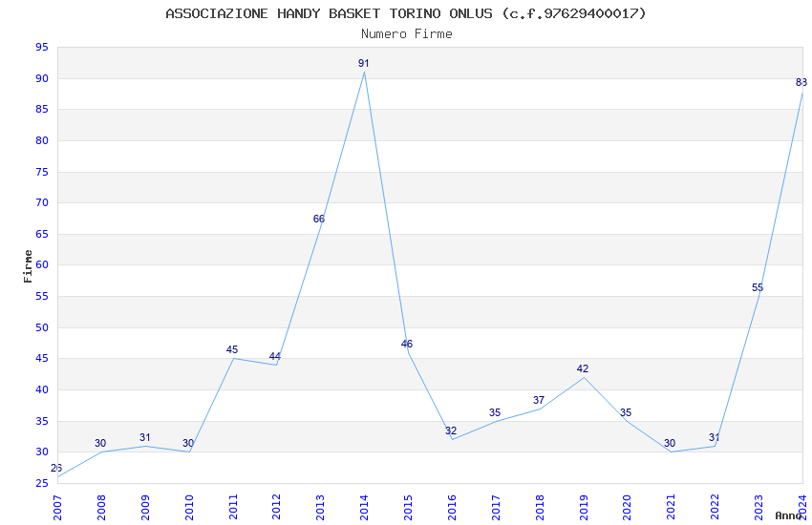
Task: Click the y-axis value 55
Action: pyautogui.click(x=42, y=296)
